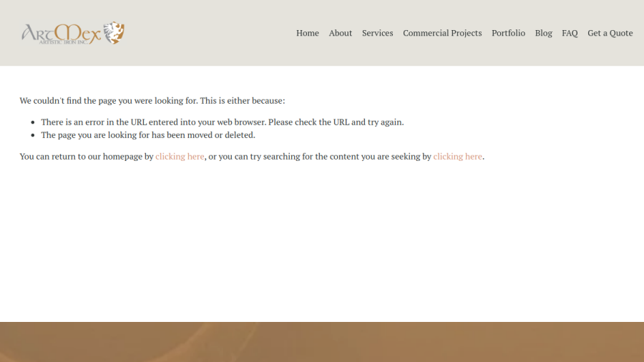Select Get a Quote in navigation
Screen dimensions: 644x362
[610, 33]
